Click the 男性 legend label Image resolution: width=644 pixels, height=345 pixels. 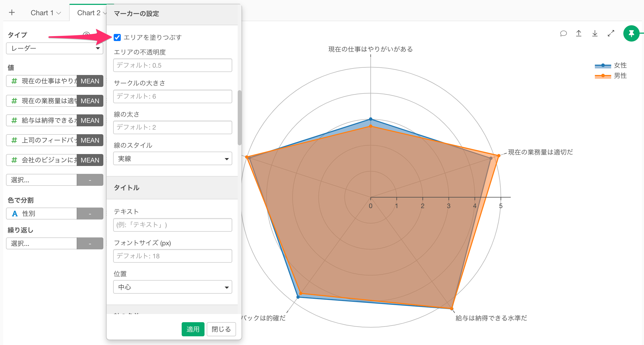pyautogui.click(x=620, y=76)
